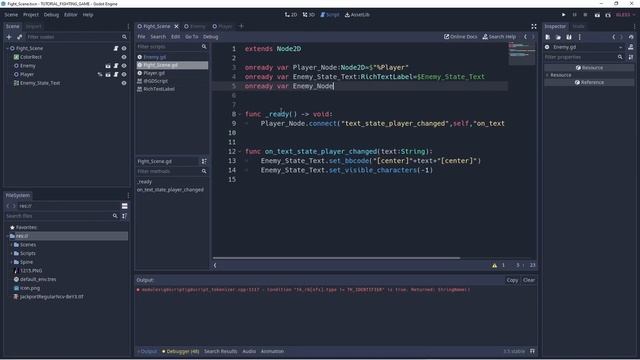This screenshot has height=360, width=640.
Task: Expand the Scenes folder
Action: 11,245
